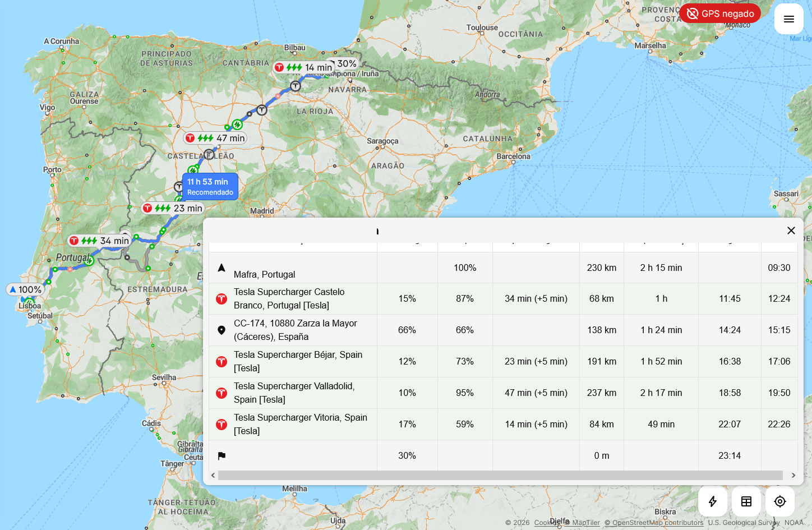Click the Tesla icon for Vitoria row
Viewport: 812px width, 530px height.
tap(222, 425)
